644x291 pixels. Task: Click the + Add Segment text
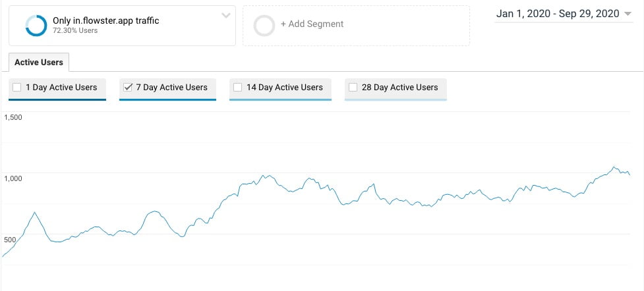312,24
